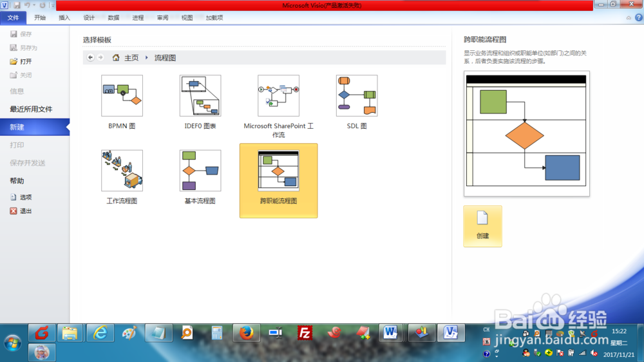Open 保存并发送 section
The height and width of the screenshot is (362, 644).
[28, 163]
